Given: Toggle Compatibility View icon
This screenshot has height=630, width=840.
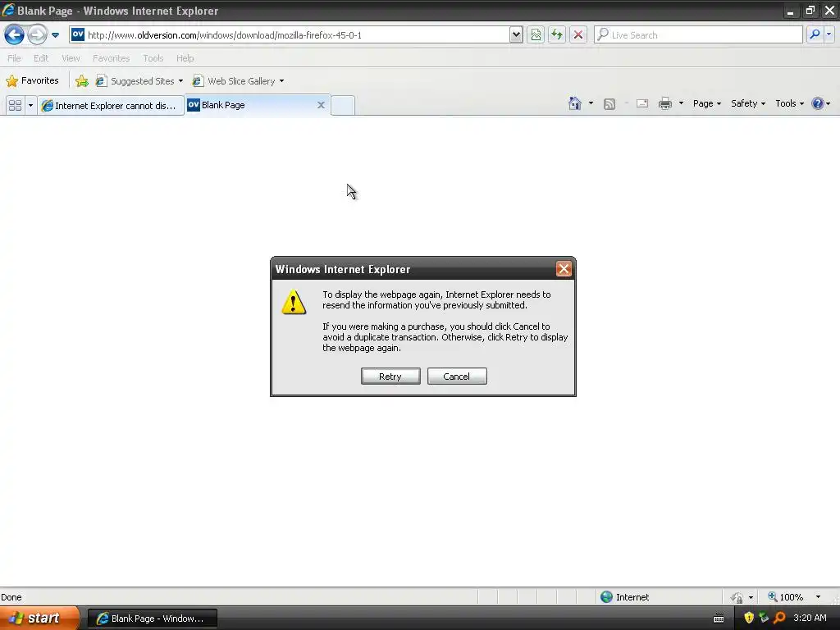Looking at the screenshot, I should click(x=536, y=34).
